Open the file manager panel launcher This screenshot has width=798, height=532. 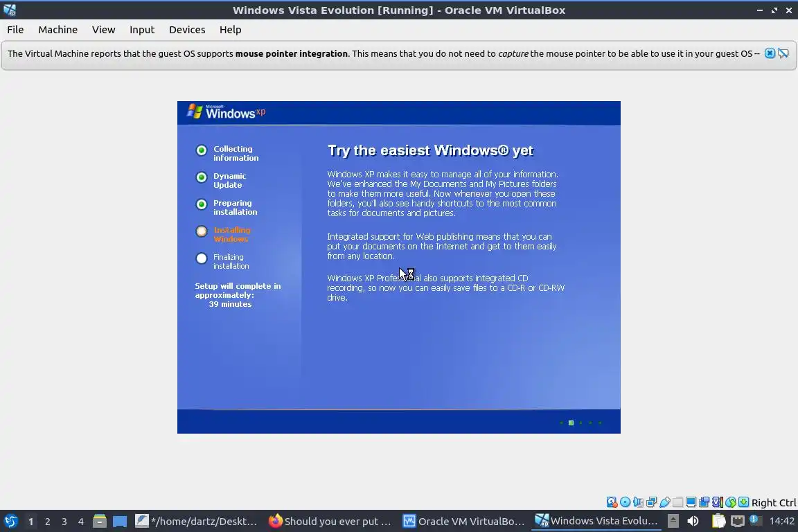tap(100, 521)
